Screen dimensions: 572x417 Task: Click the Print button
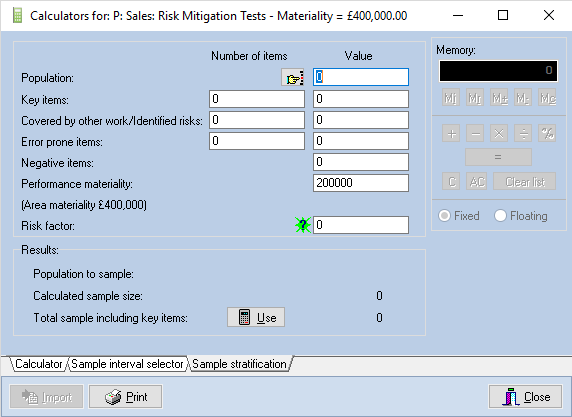(125, 397)
